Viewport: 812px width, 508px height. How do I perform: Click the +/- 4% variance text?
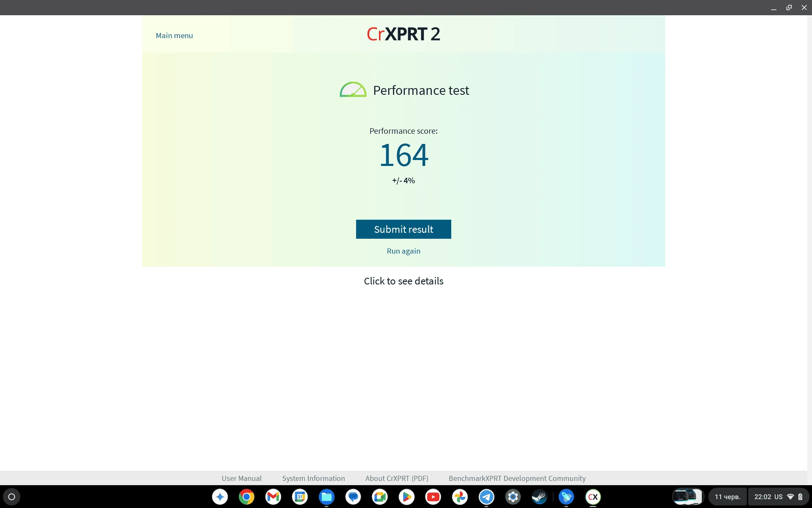(x=403, y=181)
